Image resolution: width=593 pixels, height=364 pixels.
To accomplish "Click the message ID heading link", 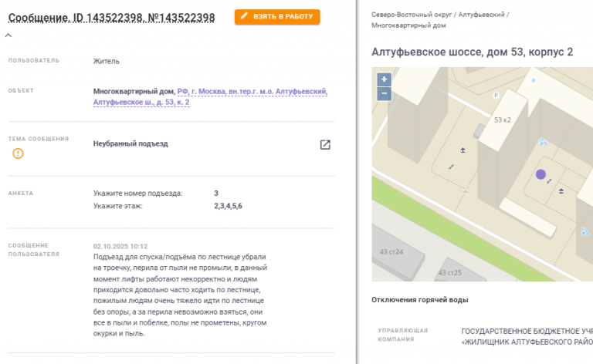I will tap(111, 17).
